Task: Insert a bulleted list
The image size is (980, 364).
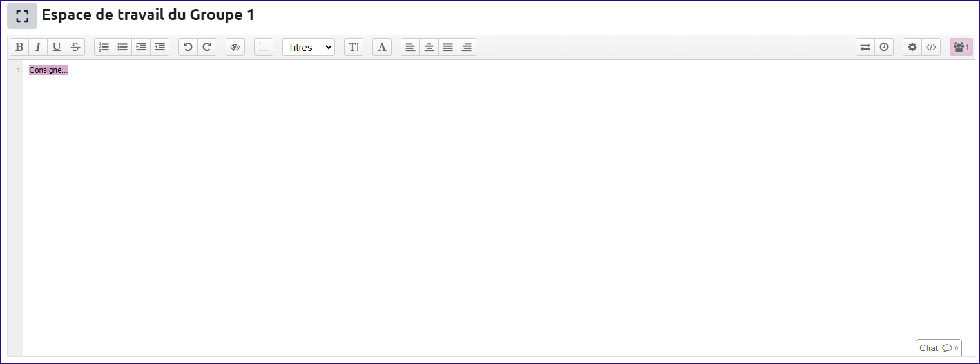Action: 122,47
